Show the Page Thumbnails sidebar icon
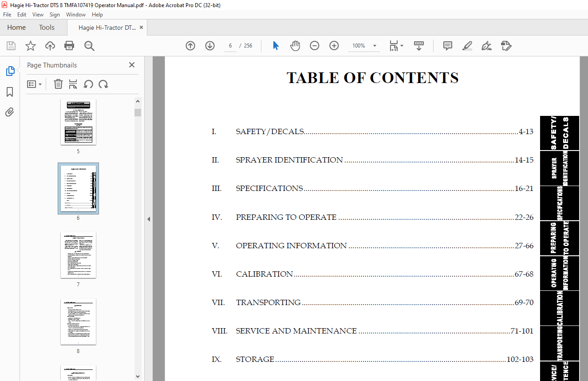The image size is (588, 381). (10, 71)
